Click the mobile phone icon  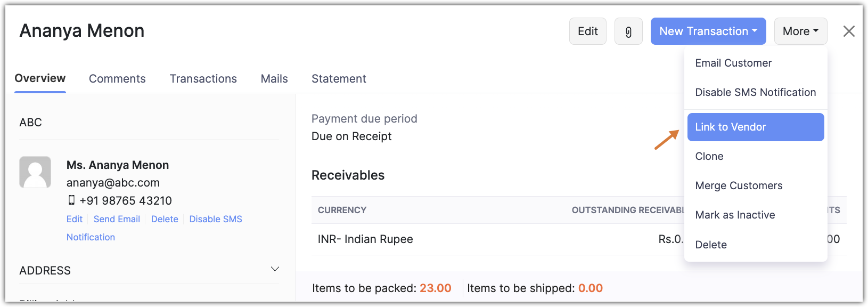tap(72, 200)
